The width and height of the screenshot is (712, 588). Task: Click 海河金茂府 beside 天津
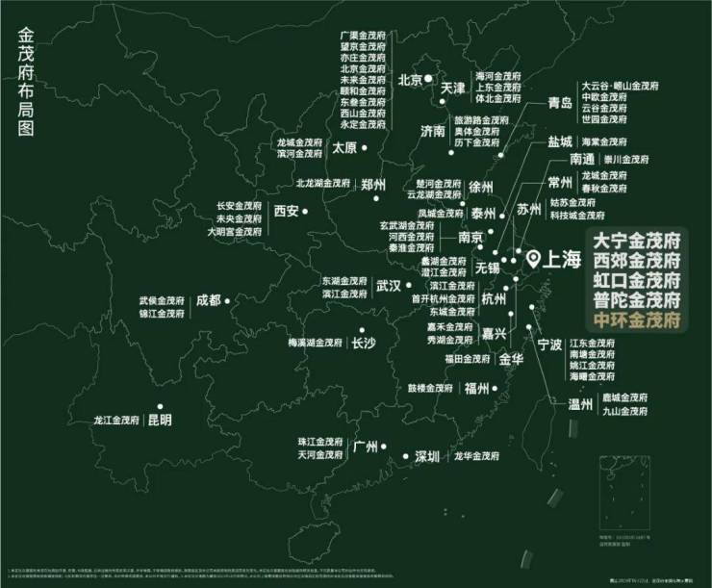coord(498,76)
